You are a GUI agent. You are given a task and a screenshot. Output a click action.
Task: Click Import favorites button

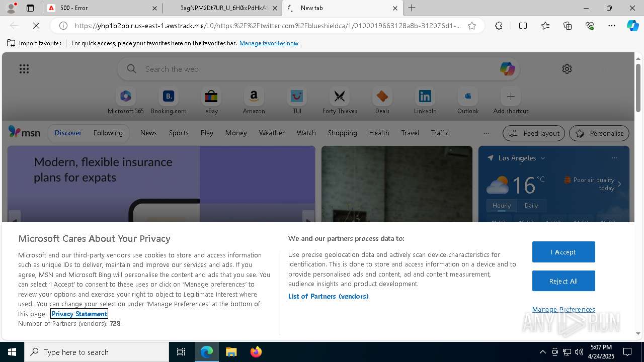34,43
